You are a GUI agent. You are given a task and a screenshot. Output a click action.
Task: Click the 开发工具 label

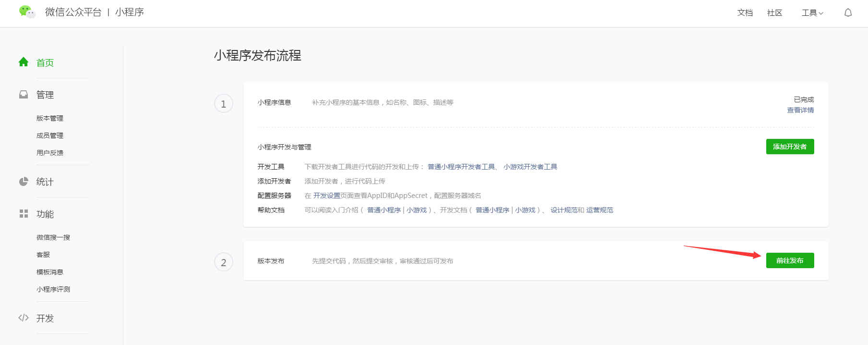tap(271, 167)
